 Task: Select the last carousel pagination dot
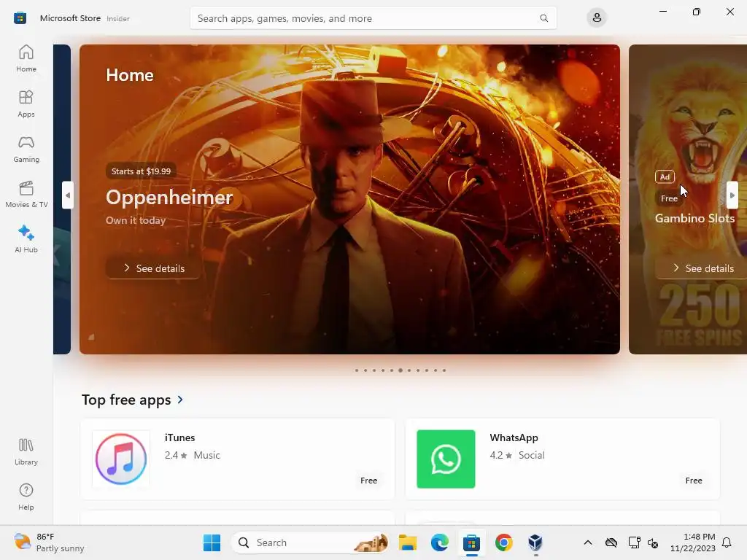(444, 370)
